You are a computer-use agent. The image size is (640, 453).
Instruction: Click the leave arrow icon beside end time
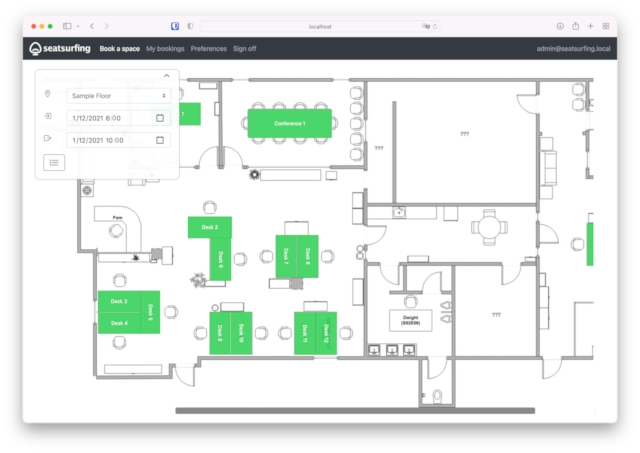click(x=47, y=138)
